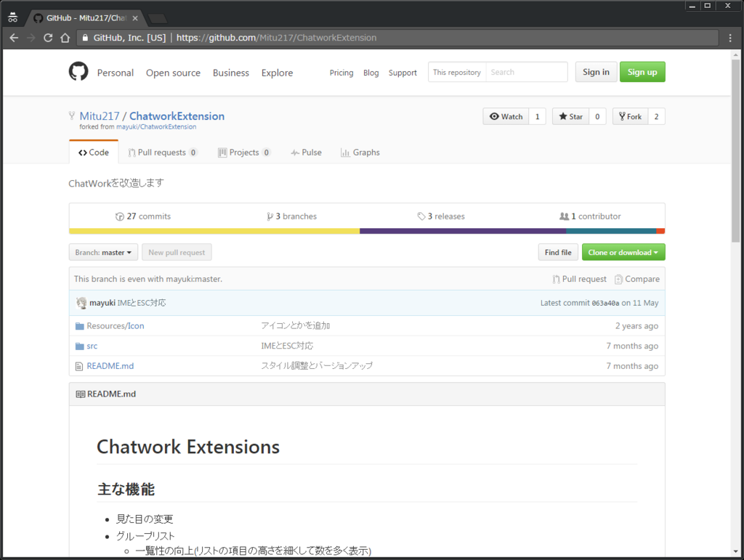This screenshot has width=744, height=560.
Task: Open the src folder
Action: pos(92,346)
